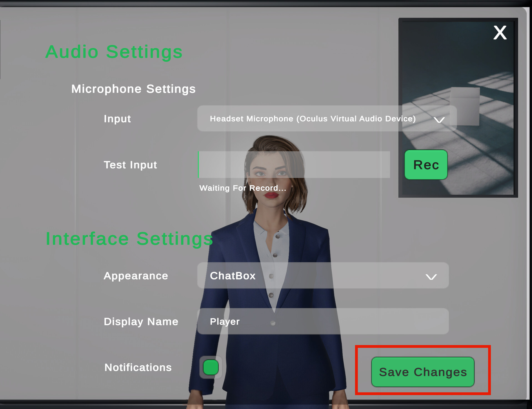Focus the Display Name field showing Player
This screenshot has width=532, height=409.
(323, 321)
